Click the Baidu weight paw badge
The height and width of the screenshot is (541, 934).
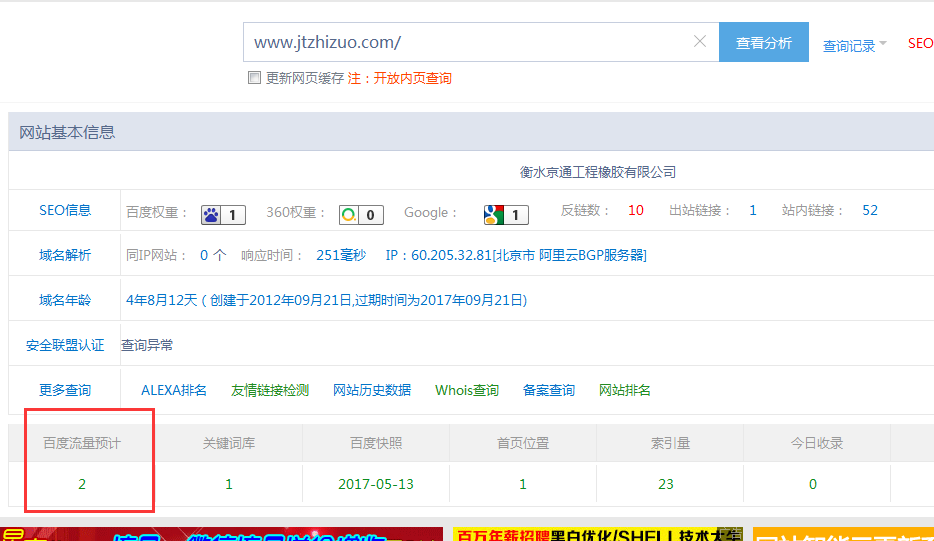click(x=223, y=214)
